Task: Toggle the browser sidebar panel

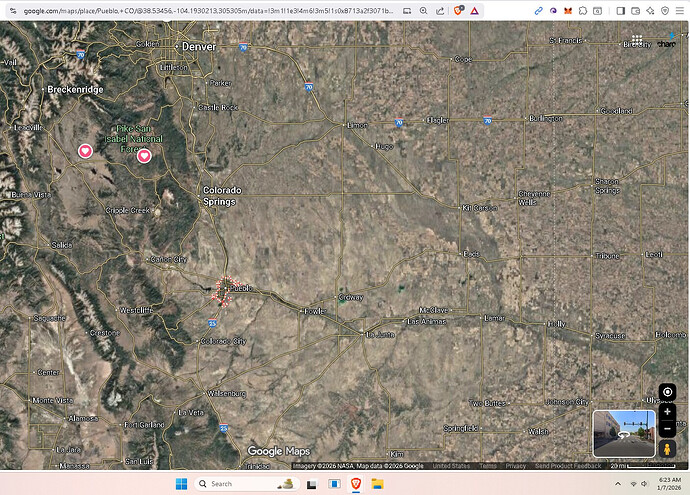Action: pos(621,10)
